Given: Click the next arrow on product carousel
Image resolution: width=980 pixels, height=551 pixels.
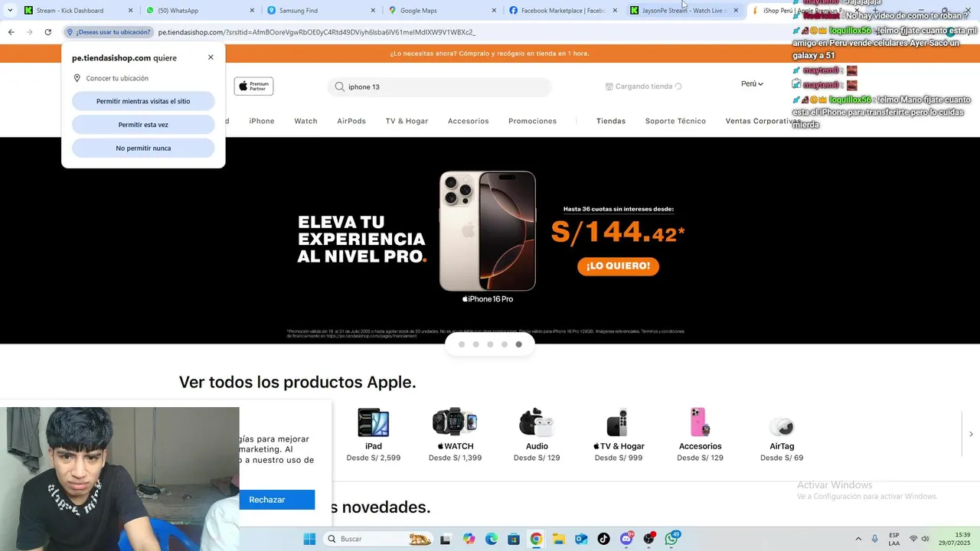Looking at the screenshot, I should (971, 434).
